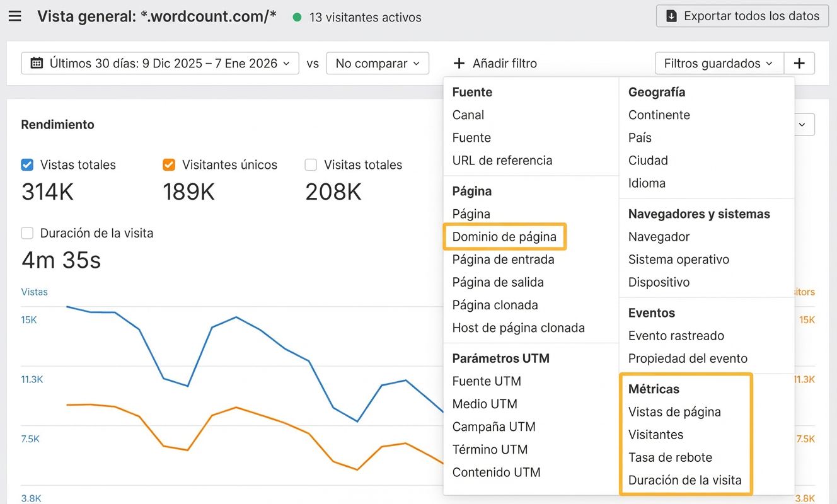Viewport: 837px width, 504px height.
Task: Uncheck the Vistas totales checkbox
Action: [x=27, y=165]
